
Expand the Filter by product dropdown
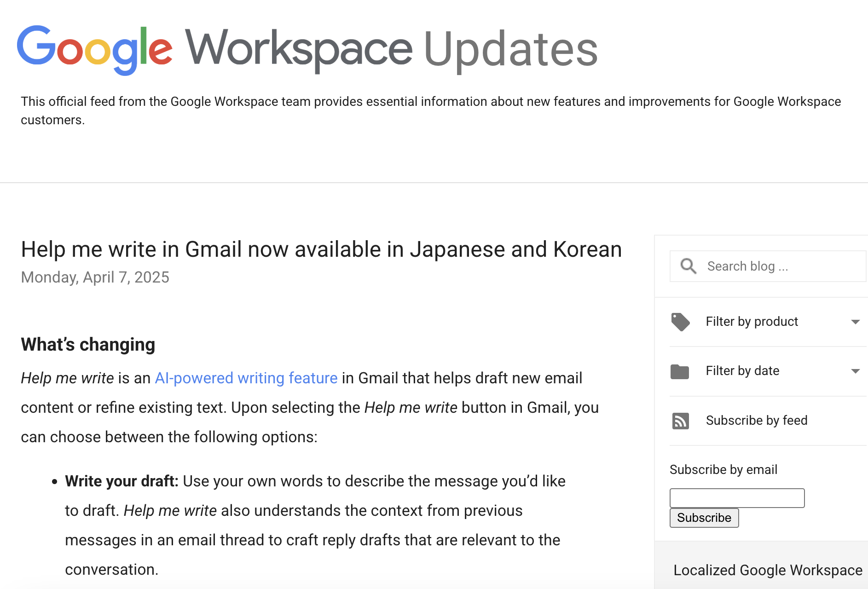[x=752, y=322]
